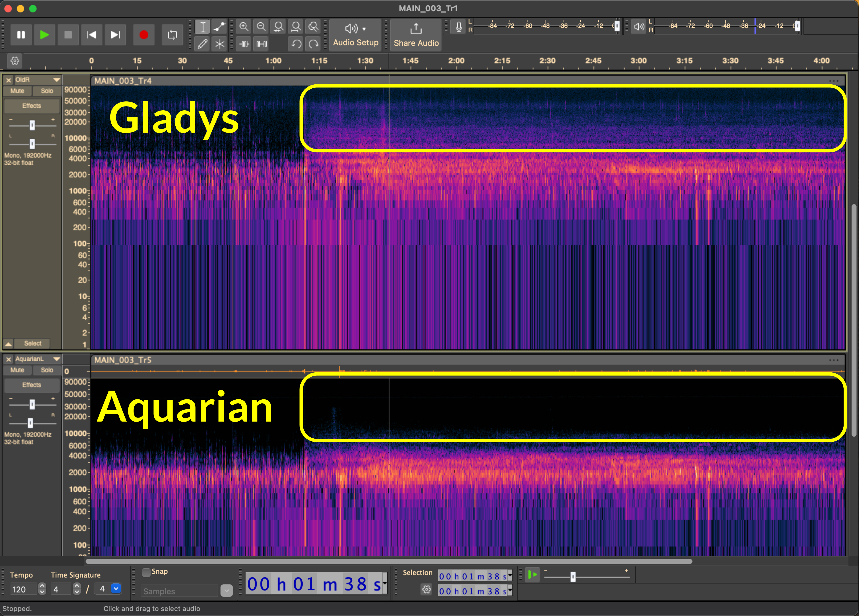The height and width of the screenshot is (616, 859).
Task: Close the OldR track
Action: coord(8,80)
